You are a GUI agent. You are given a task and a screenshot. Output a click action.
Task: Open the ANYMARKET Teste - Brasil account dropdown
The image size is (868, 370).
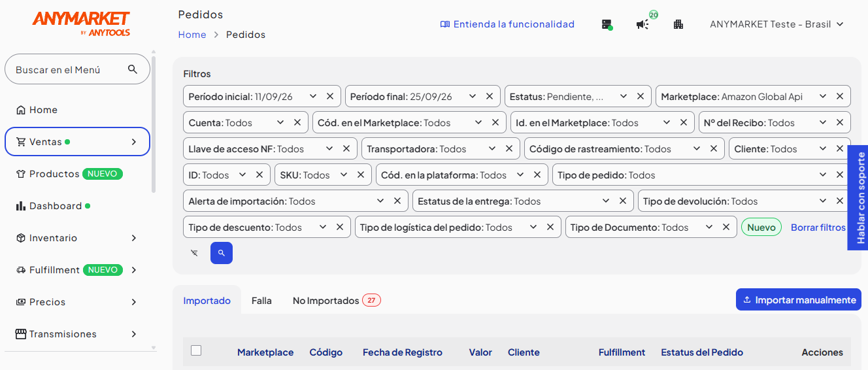777,24
